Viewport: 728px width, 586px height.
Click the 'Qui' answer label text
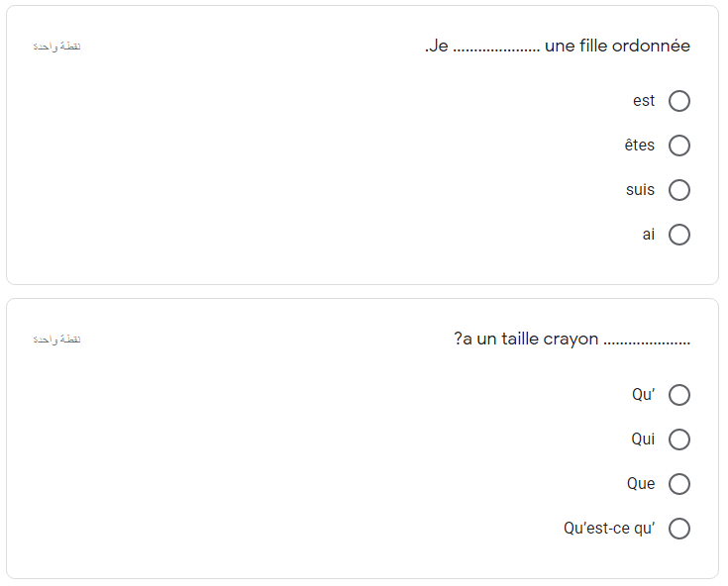point(643,439)
